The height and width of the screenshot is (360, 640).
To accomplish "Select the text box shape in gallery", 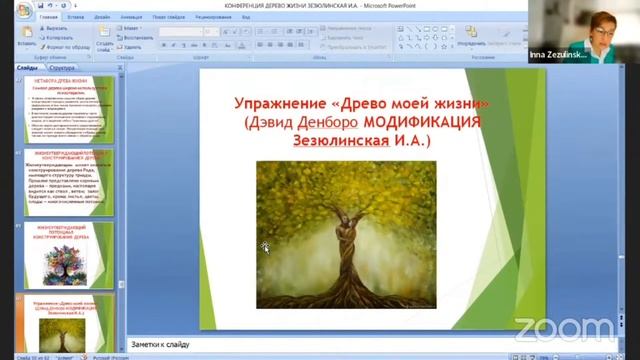I will coord(400,29).
